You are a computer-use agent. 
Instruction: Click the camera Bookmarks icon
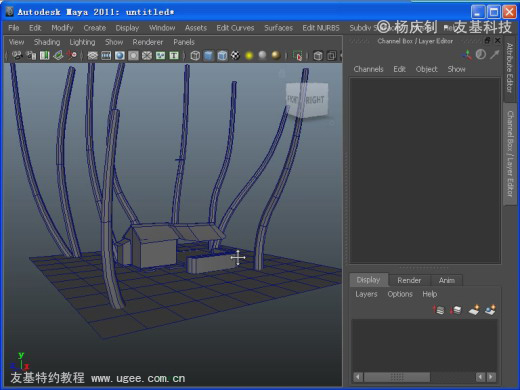[x=45, y=55]
